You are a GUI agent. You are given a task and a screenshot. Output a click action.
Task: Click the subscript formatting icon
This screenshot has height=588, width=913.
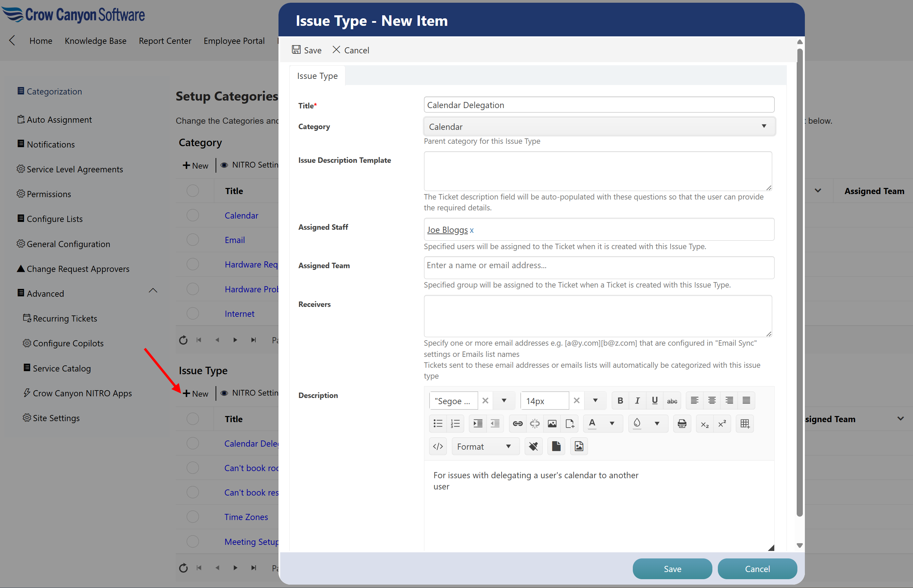pos(705,424)
